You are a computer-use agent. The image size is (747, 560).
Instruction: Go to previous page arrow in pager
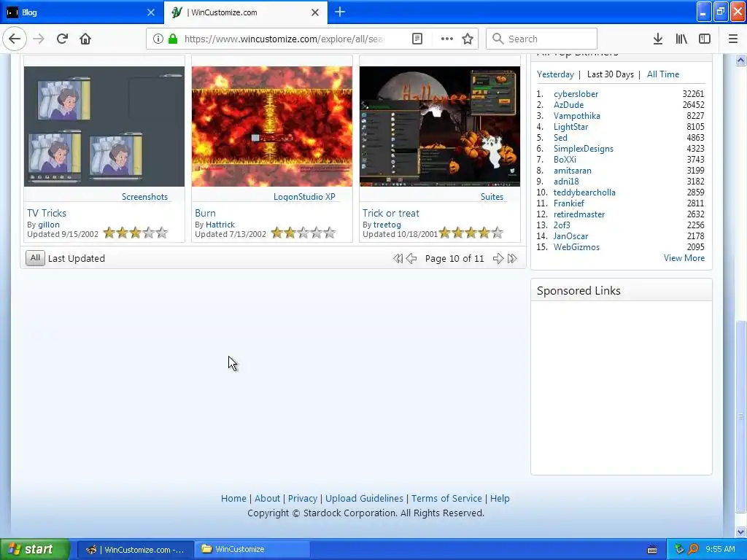pyautogui.click(x=411, y=259)
